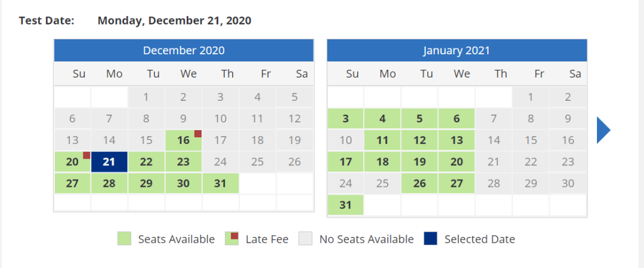Click selected date December 21
The width and height of the screenshot is (644, 268).
[109, 162]
